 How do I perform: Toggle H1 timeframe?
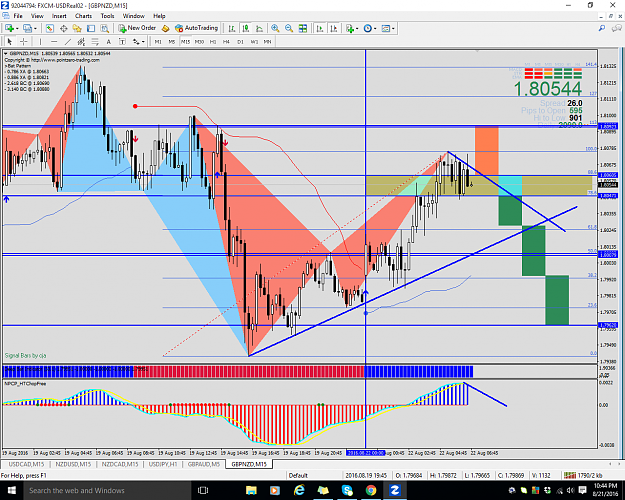pos(213,41)
